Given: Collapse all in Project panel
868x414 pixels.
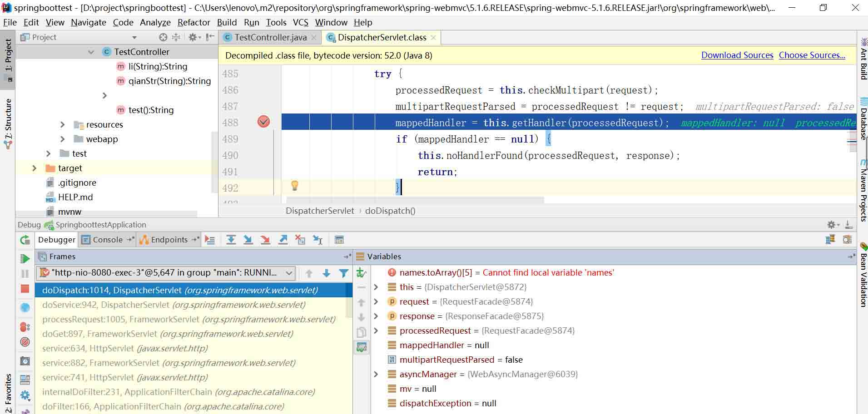Looking at the screenshot, I should point(176,37).
